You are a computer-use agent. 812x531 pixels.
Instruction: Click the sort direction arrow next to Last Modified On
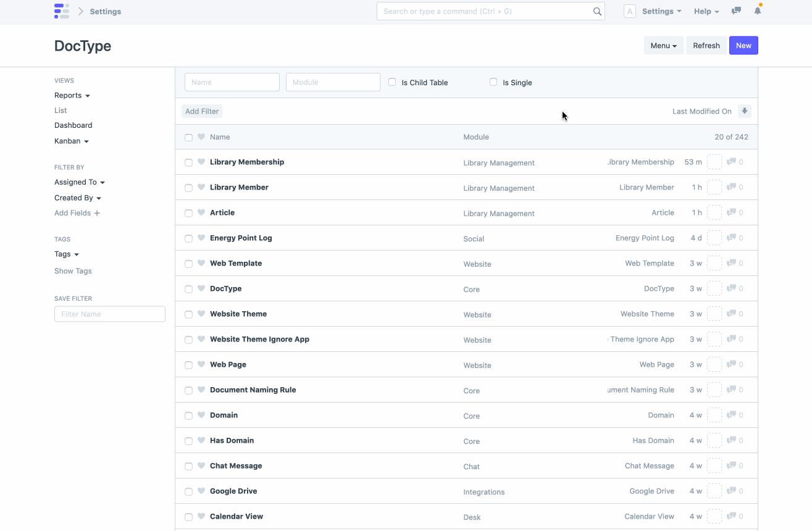(x=744, y=111)
